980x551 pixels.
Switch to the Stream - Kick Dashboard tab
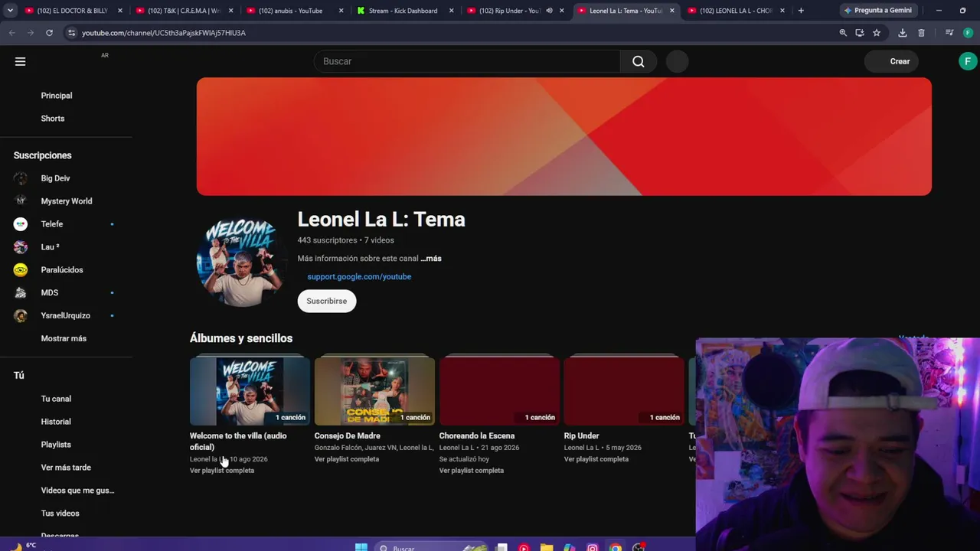[x=404, y=11]
